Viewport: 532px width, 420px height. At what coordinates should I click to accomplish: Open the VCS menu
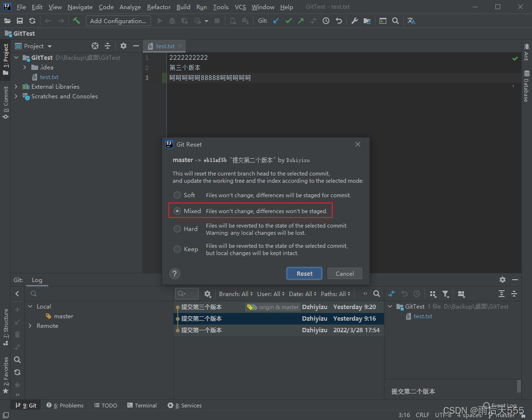point(240,7)
